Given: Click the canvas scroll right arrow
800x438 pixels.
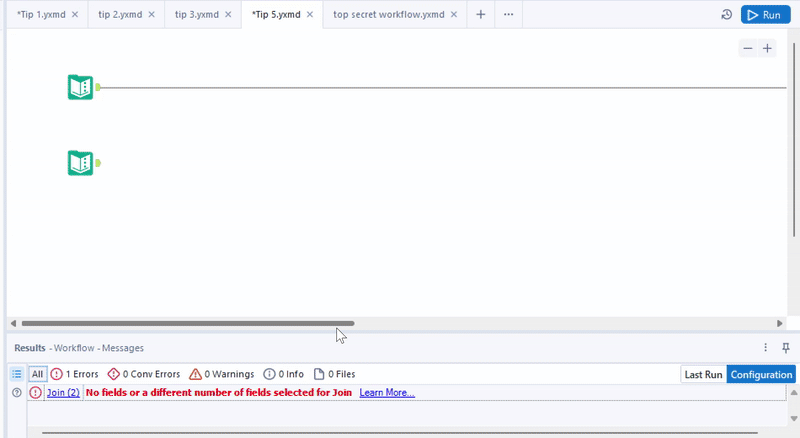Looking at the screenshot, I should click(x=780, y=323).
